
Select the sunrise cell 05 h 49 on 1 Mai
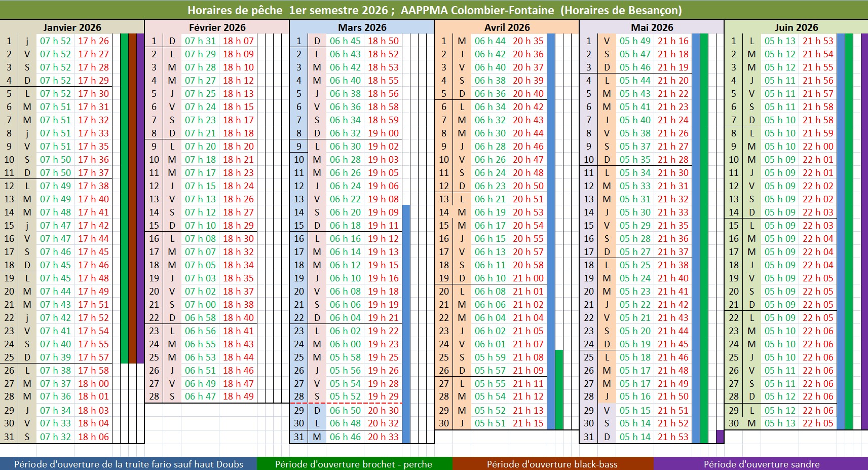point(635,41)
